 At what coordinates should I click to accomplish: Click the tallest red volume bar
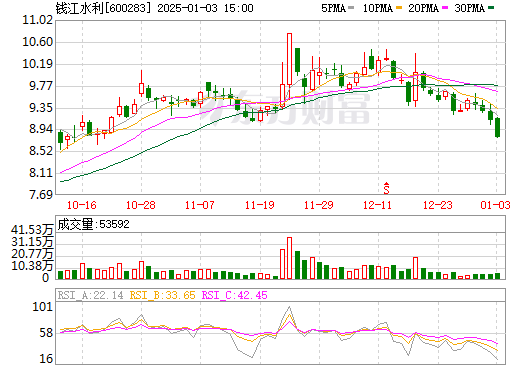coord(289,258)
